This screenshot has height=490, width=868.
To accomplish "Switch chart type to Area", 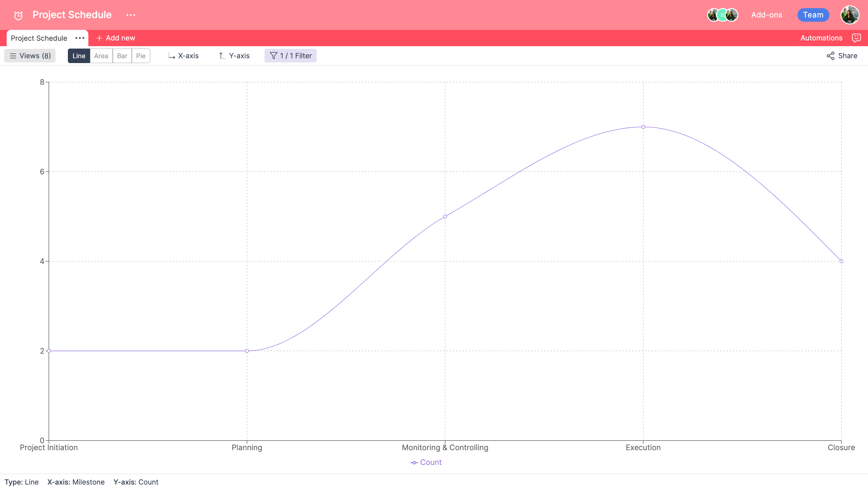I will coord(101,56).
